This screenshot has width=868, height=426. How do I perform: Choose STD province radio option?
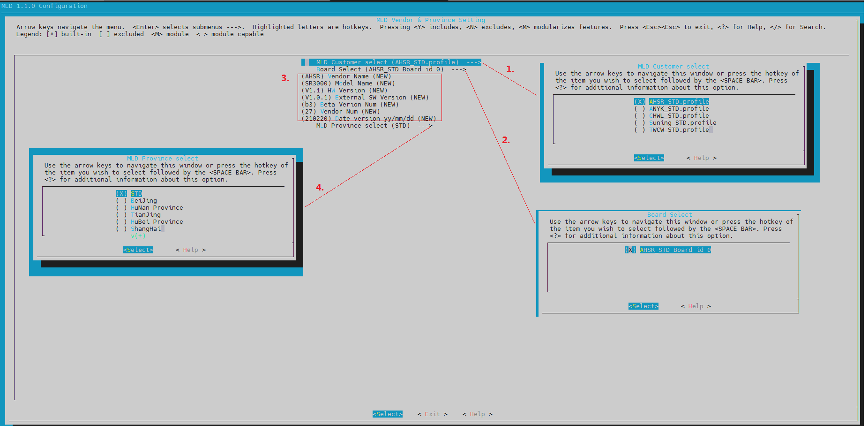click(128, 193)
